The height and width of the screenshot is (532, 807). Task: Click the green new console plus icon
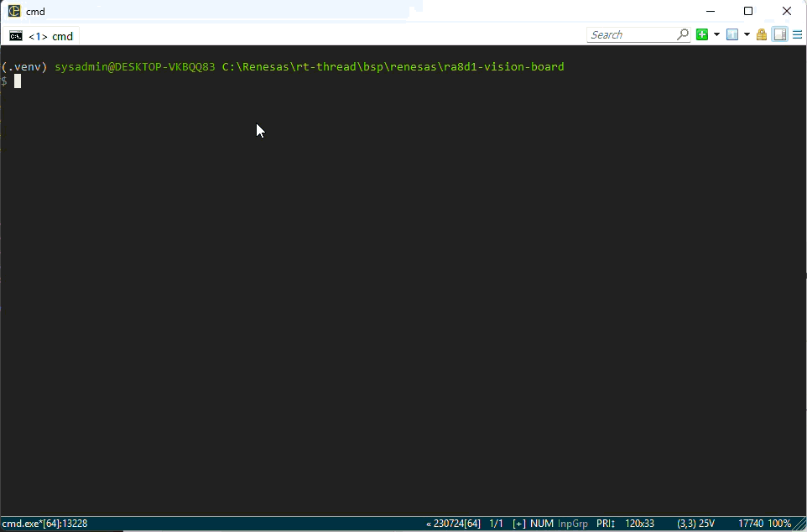[702, 34]
